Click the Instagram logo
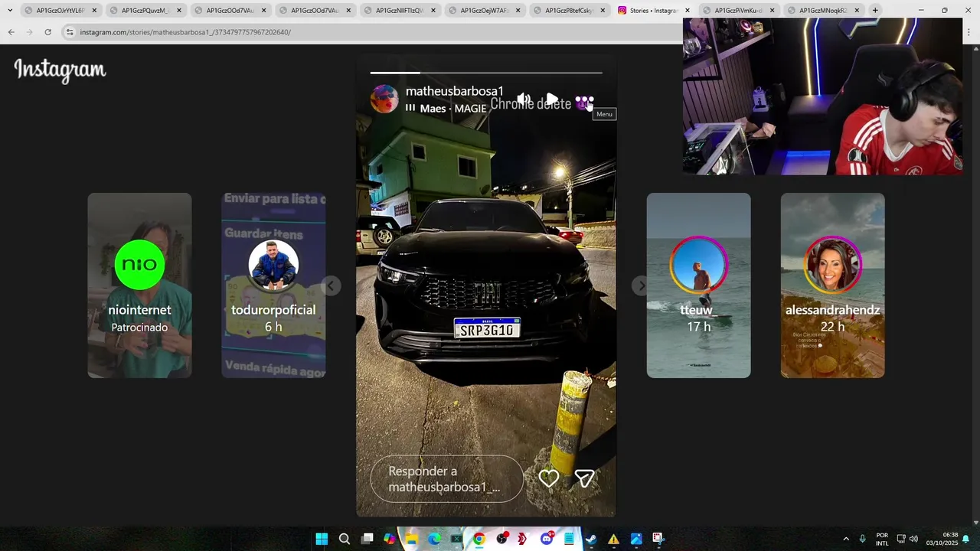 point(60,70)
